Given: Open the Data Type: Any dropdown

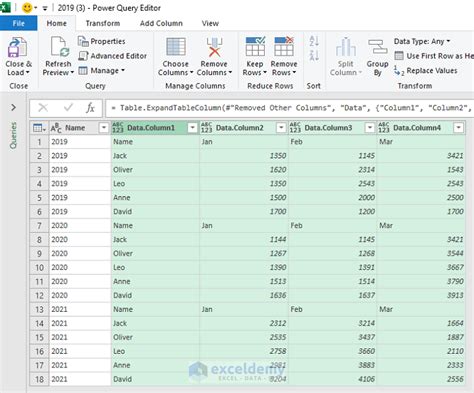Looking at the screenshot, I should click(422, 41).
